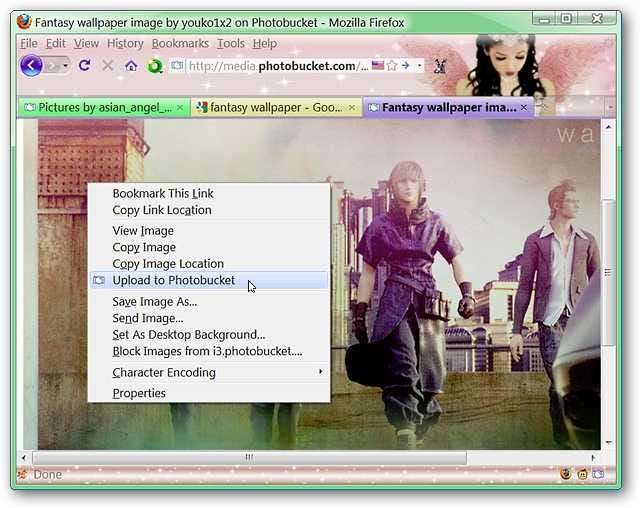Click the vertical scrollbar down arrow
The width and height of the screenshot is (640, 508).
click(608, 442)
